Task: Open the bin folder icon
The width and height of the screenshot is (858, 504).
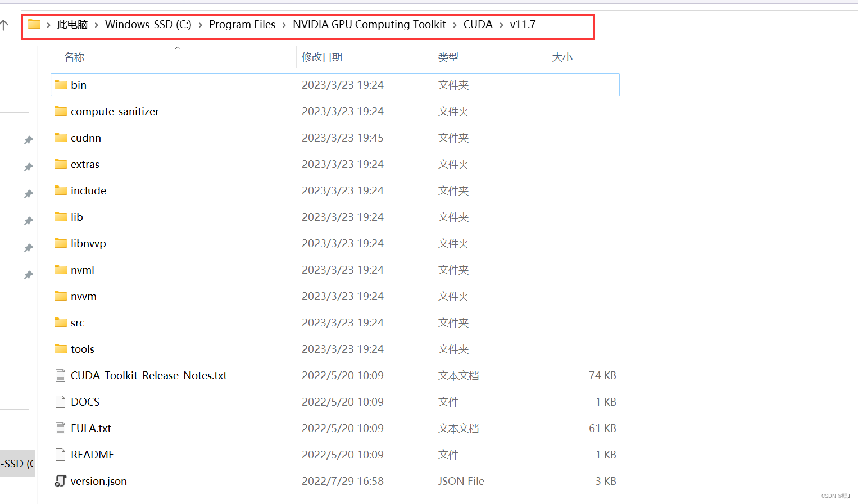Action: click(61, 85)
